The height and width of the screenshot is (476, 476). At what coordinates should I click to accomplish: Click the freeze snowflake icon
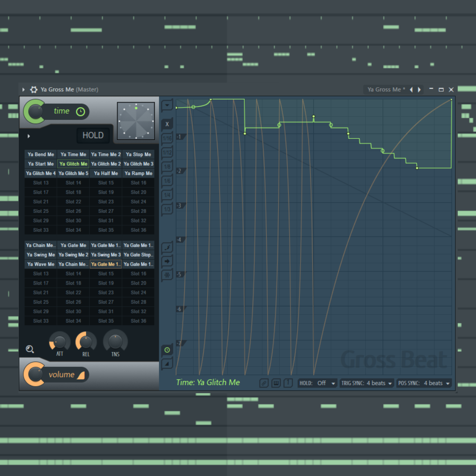click(x=167, y=275)
